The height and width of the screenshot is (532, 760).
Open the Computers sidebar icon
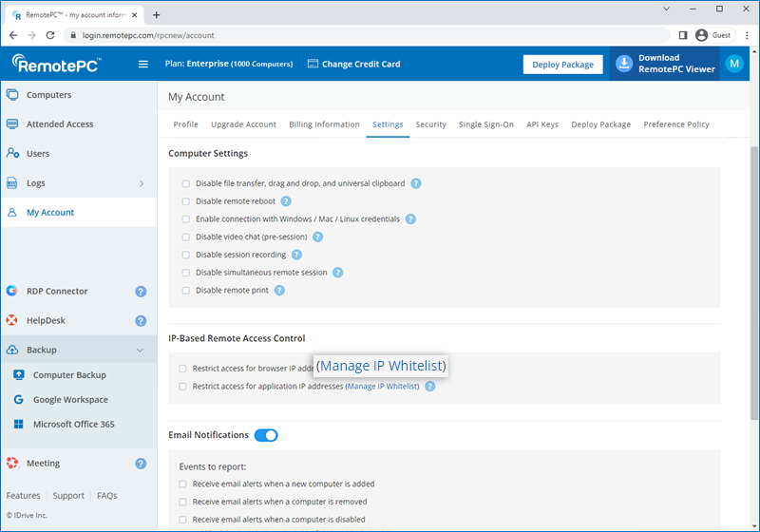[x=12, y=95]
